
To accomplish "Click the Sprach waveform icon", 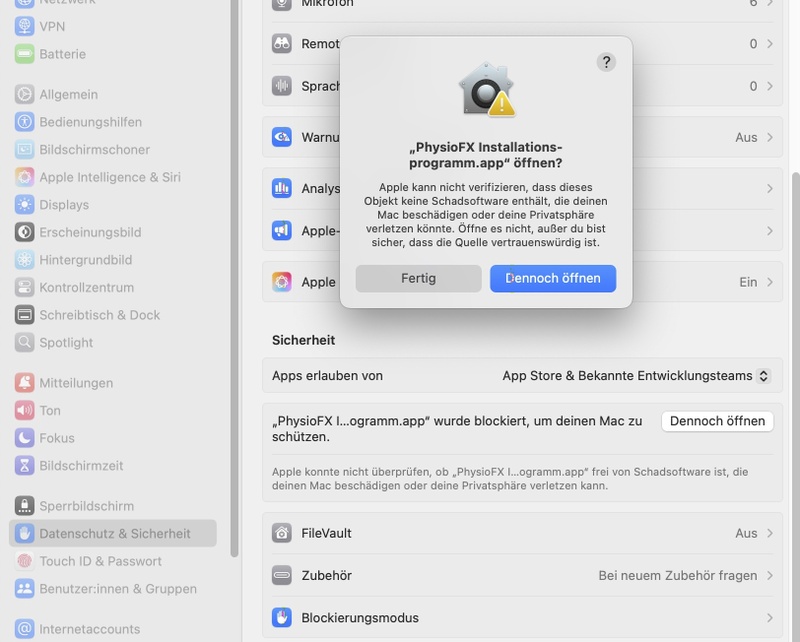I will coord(282,86).
